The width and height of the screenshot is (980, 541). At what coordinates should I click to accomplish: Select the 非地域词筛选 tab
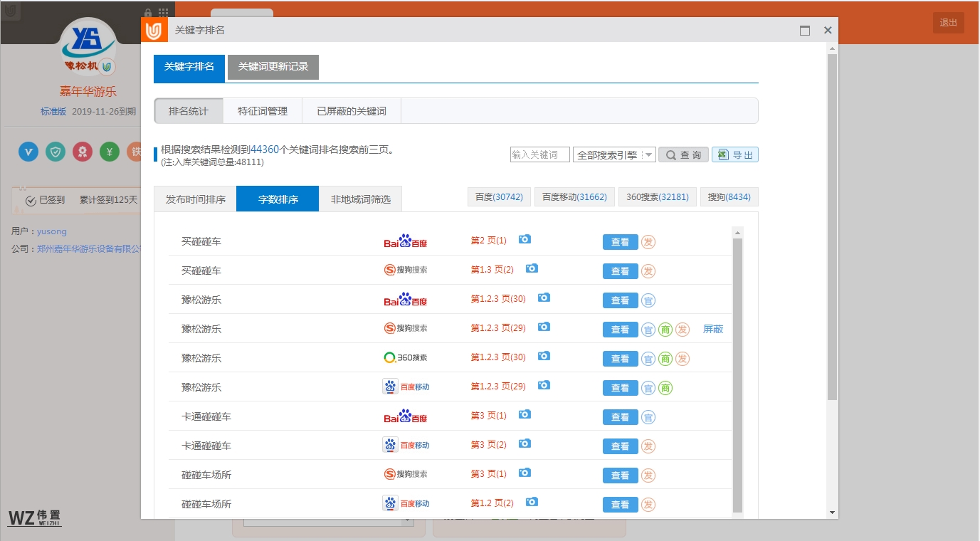pyautogui.click(x=360, y=199)
